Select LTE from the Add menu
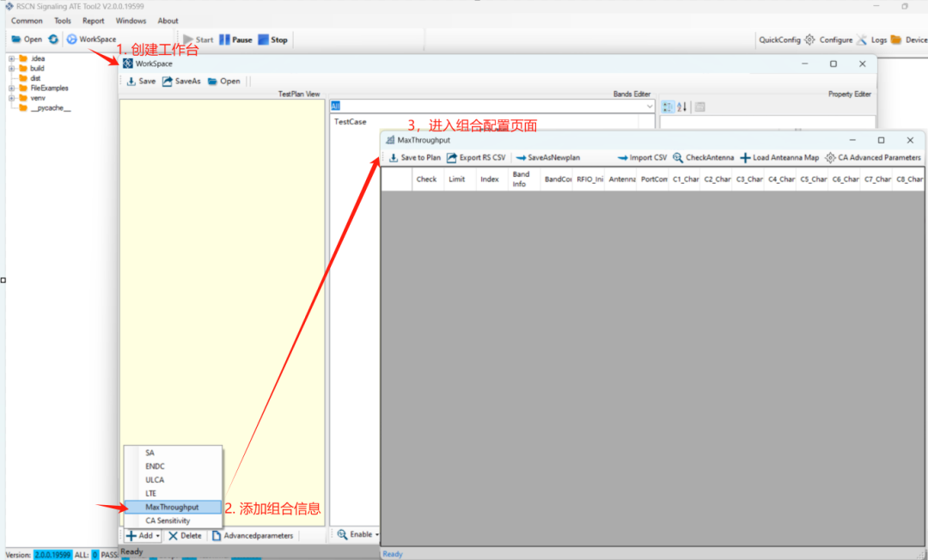The image size is (928, 560). [173, 494]
